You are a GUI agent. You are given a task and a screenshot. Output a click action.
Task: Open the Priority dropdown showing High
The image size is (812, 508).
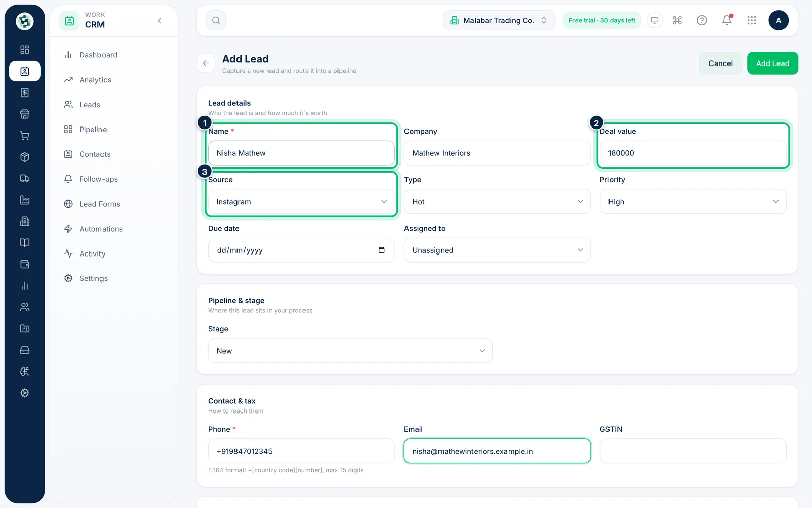coord(693,202)
